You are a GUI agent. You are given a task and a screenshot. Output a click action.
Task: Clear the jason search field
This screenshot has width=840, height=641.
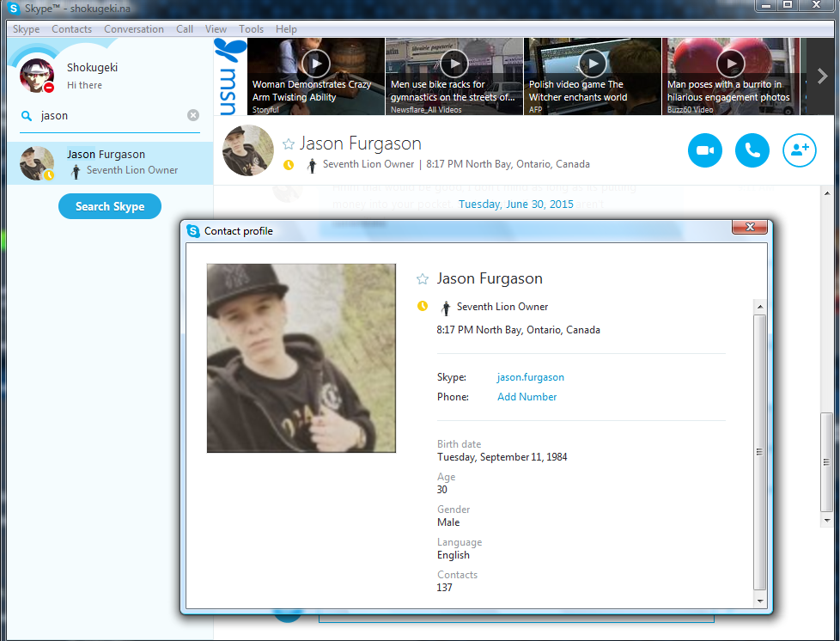click(193, 115)
